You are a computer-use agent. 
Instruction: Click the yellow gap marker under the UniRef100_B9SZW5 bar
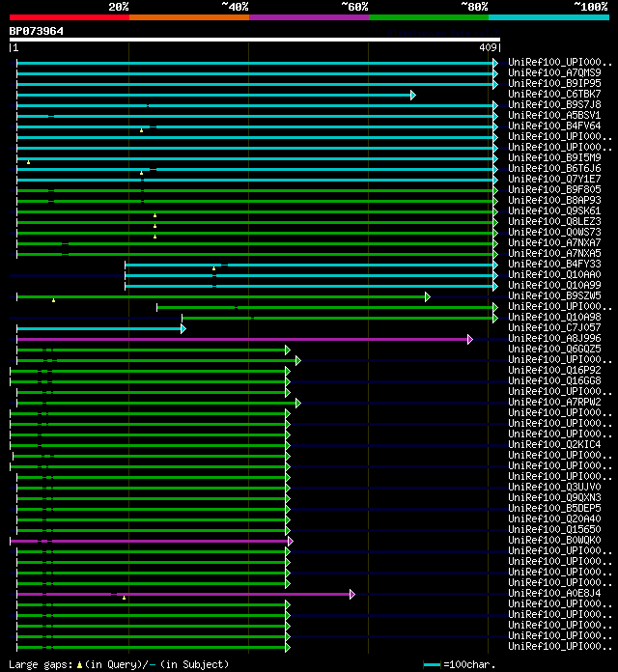point(53,300)
